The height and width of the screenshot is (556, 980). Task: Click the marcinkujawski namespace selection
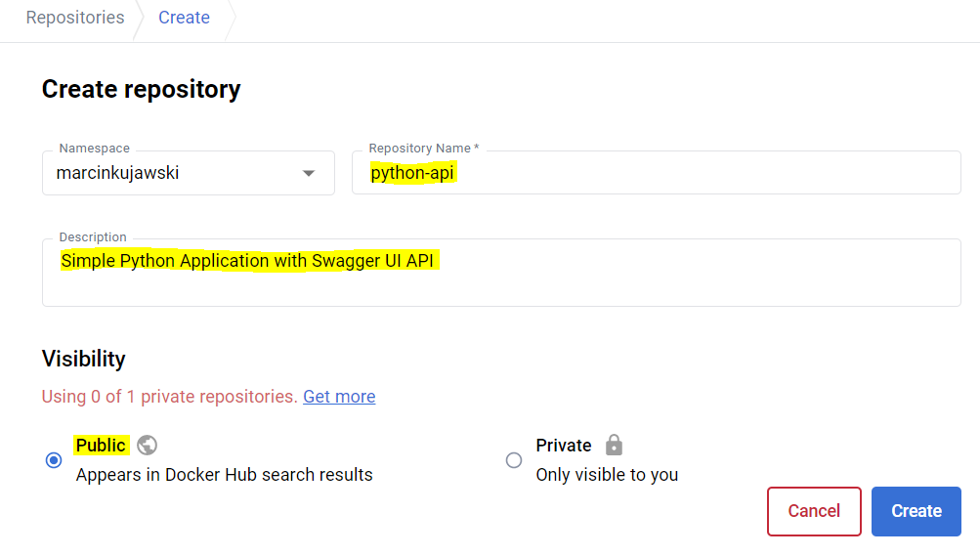pyautogui.click(x=118, y=174)
